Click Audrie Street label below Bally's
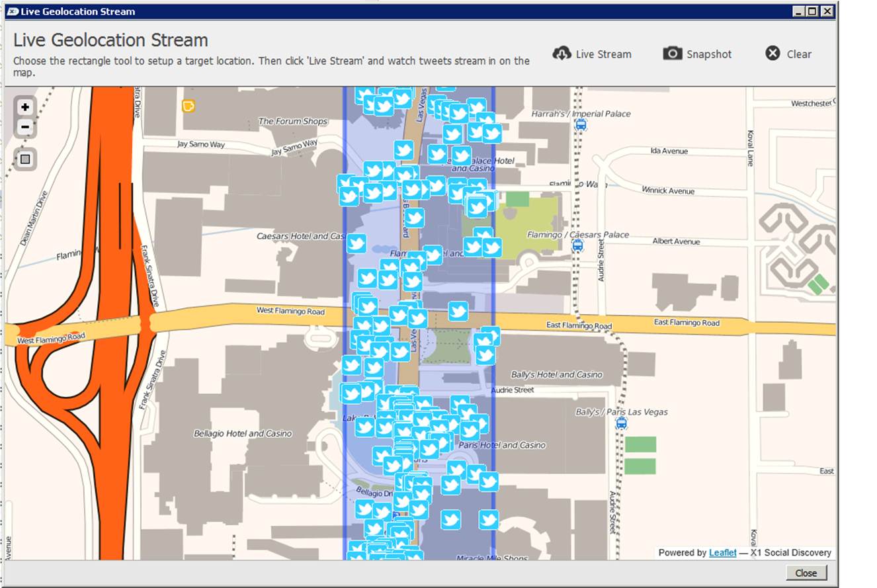Image resolution: width=877 pixels, height=588 pixels. (x=514, y=390)
